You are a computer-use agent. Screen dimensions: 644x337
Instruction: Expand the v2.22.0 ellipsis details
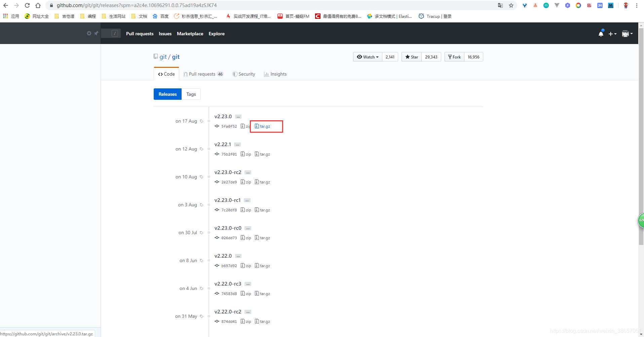click(x=238, y=256)
